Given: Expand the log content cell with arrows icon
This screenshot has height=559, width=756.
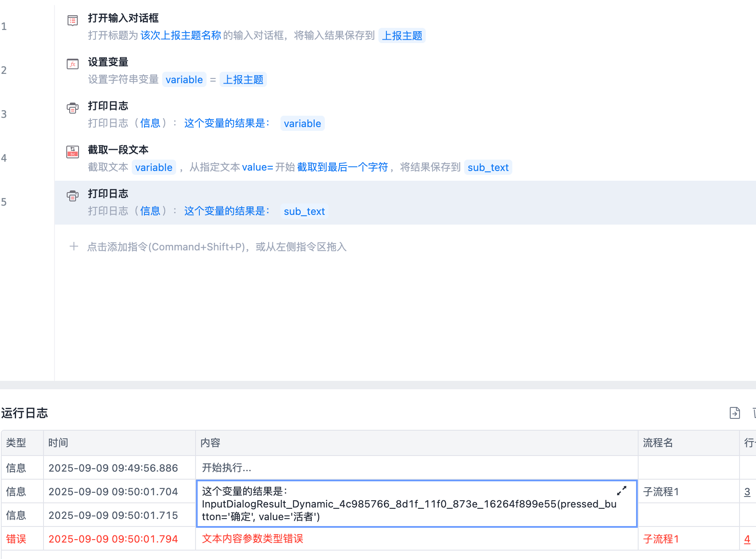Looking at the screenshot, I should point(622,491).
